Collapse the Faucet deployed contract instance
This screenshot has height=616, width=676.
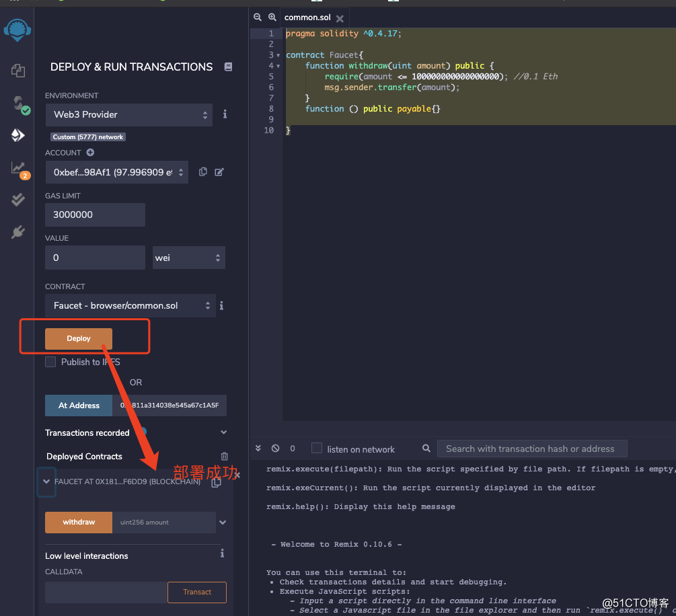coord(46,482)
